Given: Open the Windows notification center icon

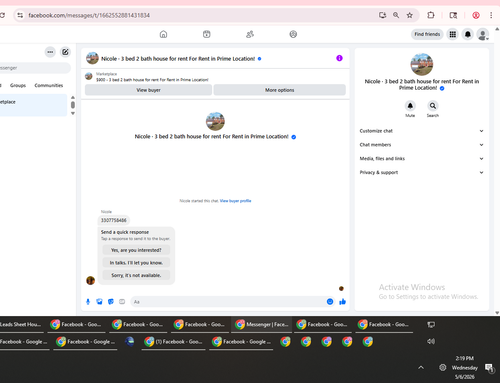Looking at the screenshot, I should pos(489,368).
